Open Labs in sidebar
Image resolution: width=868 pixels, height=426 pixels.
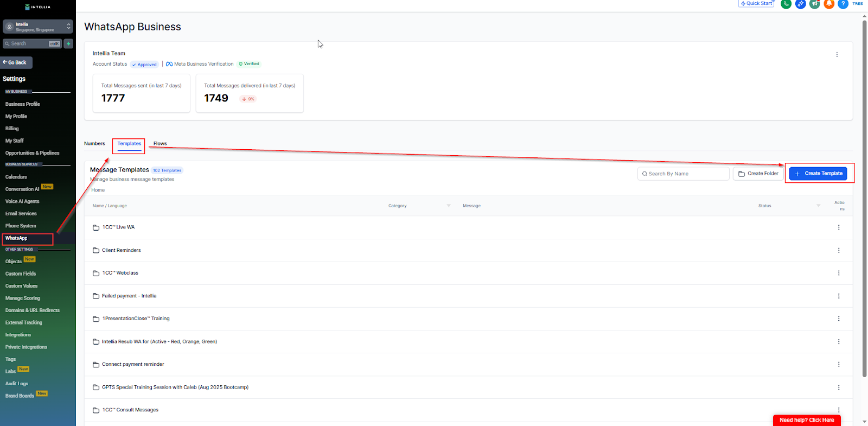click(11, 372)
